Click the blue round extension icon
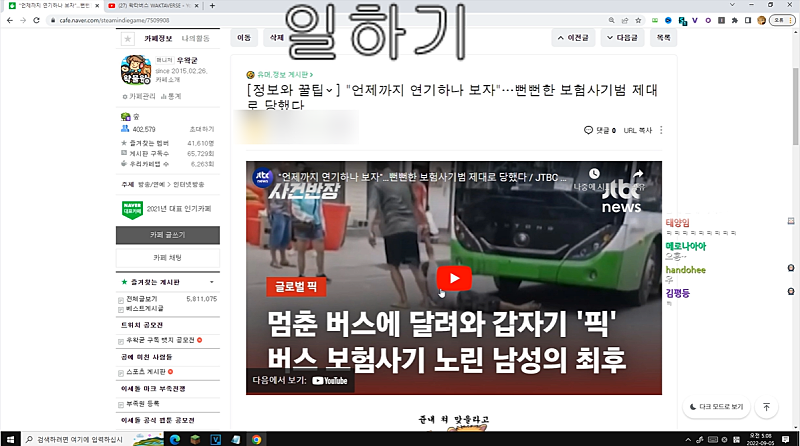This screenshot has height=446, width=800. click(x=668, y=20)
